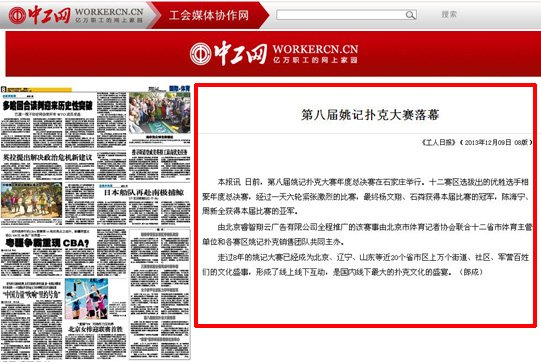Viewport: 541px width, 362px height.
Task: Click the circular emblem in red banner
Action: [200, 53]
